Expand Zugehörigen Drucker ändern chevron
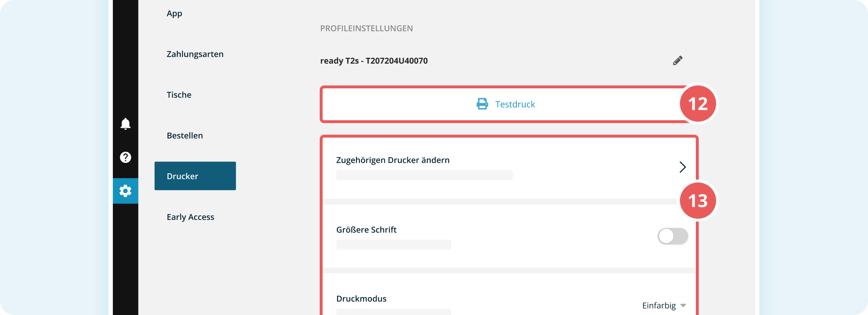 click(x=682, y=167)
